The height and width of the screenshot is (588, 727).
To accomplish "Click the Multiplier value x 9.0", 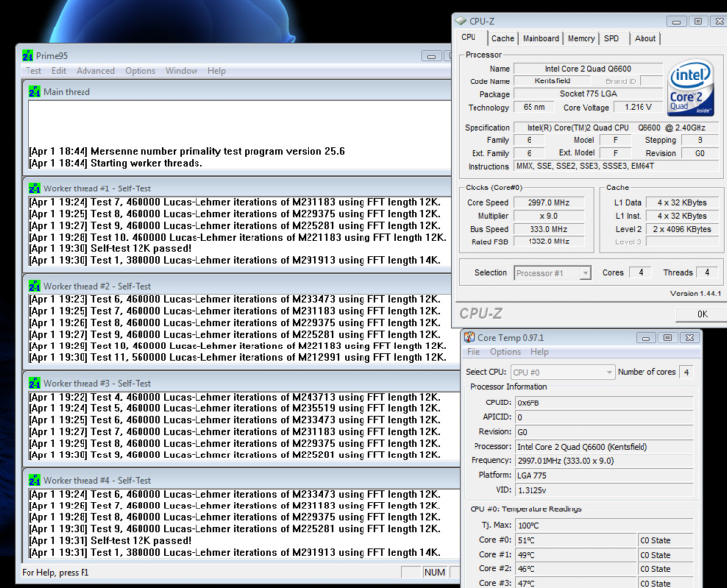I will [548, 216].
